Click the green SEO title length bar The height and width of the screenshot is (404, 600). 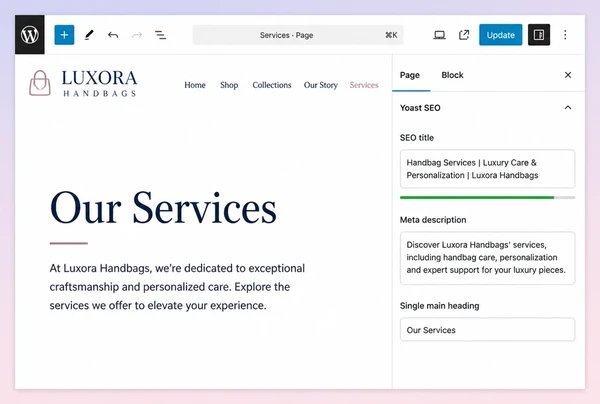[477, 197]
